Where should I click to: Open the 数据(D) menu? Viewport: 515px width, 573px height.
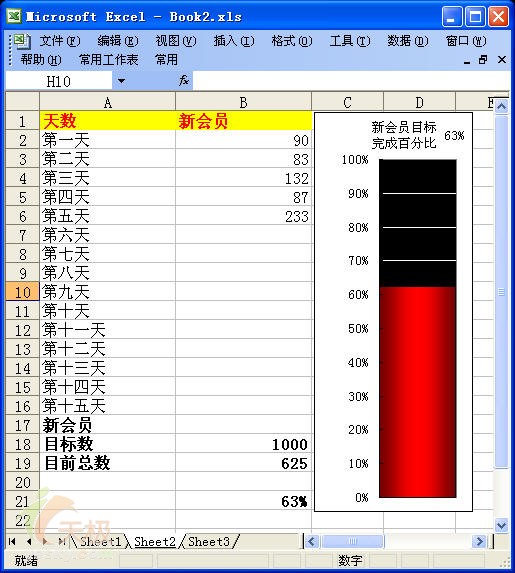(408, 41)
